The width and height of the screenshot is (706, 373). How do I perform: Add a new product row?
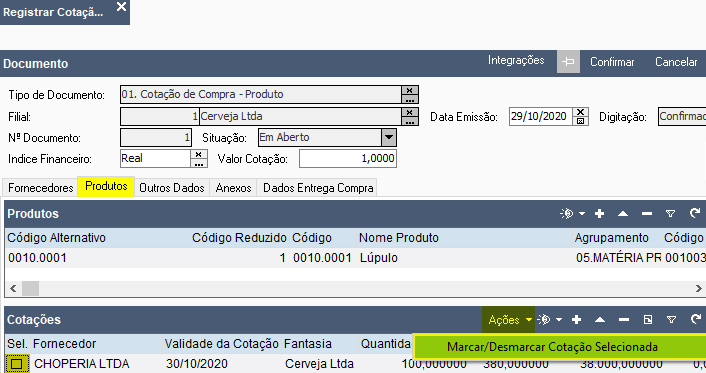tap(599, 214)
